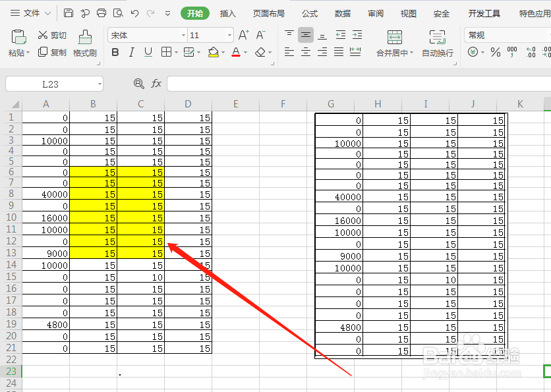
Task: Switch to the 审阅 Review tab
Action: [376, 13]
